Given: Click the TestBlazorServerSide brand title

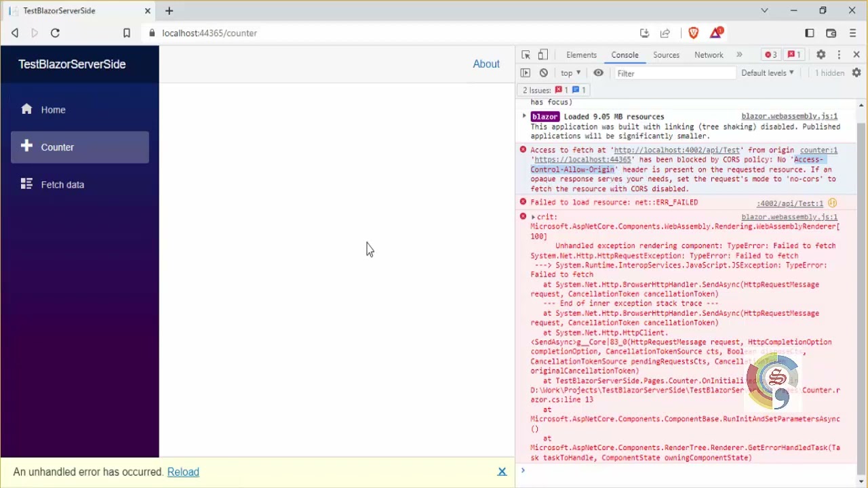Looking at the screenshot, I should pos(72,64).
